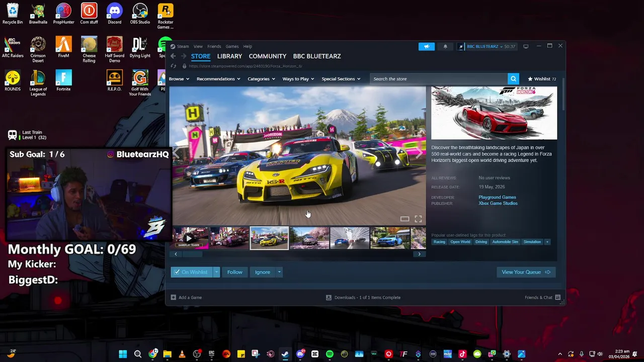644x362 pixels.
Task: Open the BBC BLUETEARZ profile tab
Action: click(317, 56)
